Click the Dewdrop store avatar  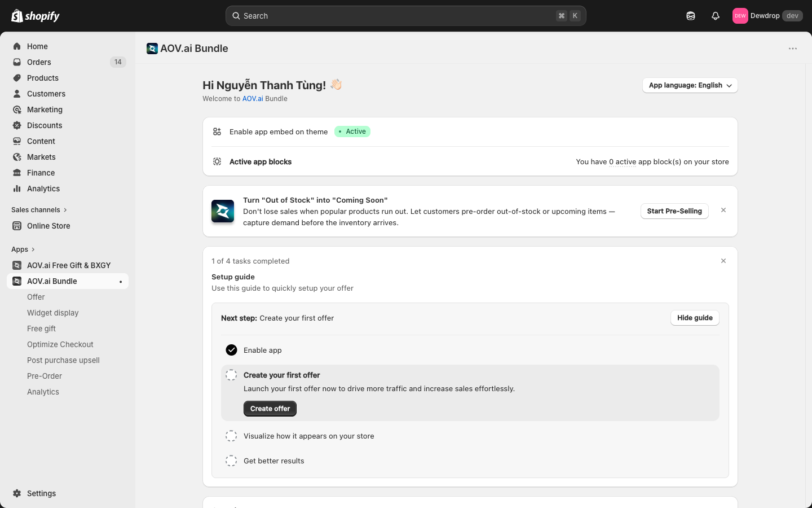point(740,16)
